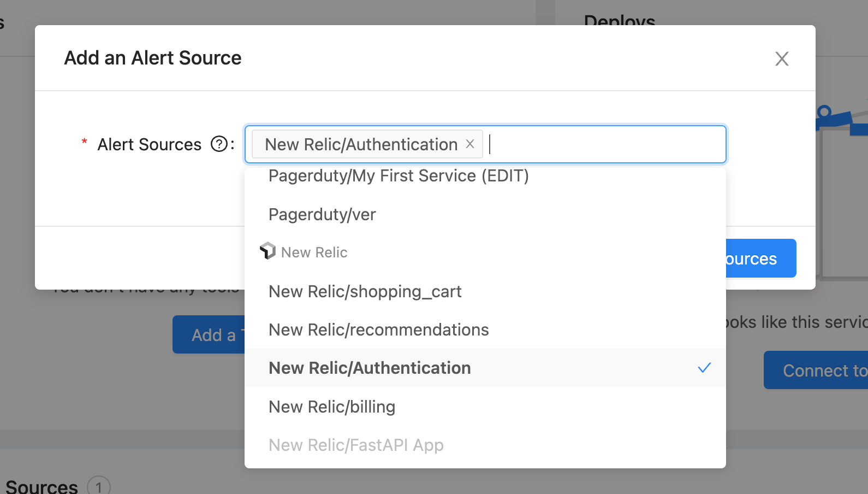Click the New Relic group header
Image resolution: width=868 pixels, height=494 pixels.
tap(314, 252)
